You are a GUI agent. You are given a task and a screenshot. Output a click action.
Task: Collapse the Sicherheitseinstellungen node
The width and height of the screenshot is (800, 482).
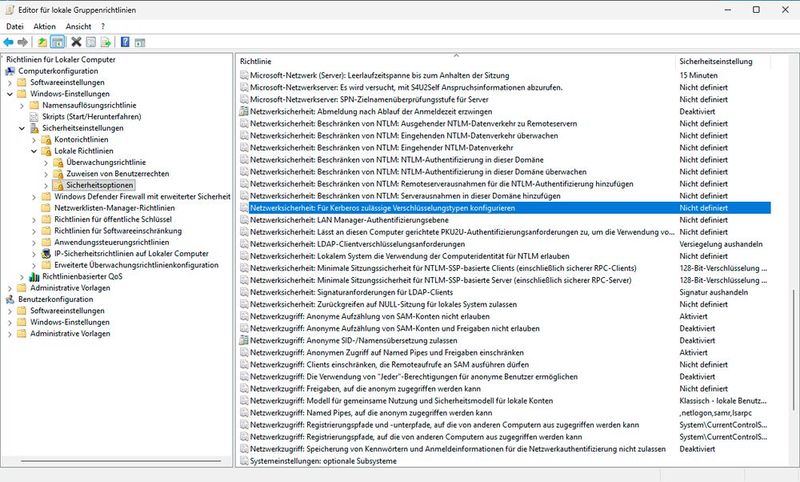coord(22,128)
